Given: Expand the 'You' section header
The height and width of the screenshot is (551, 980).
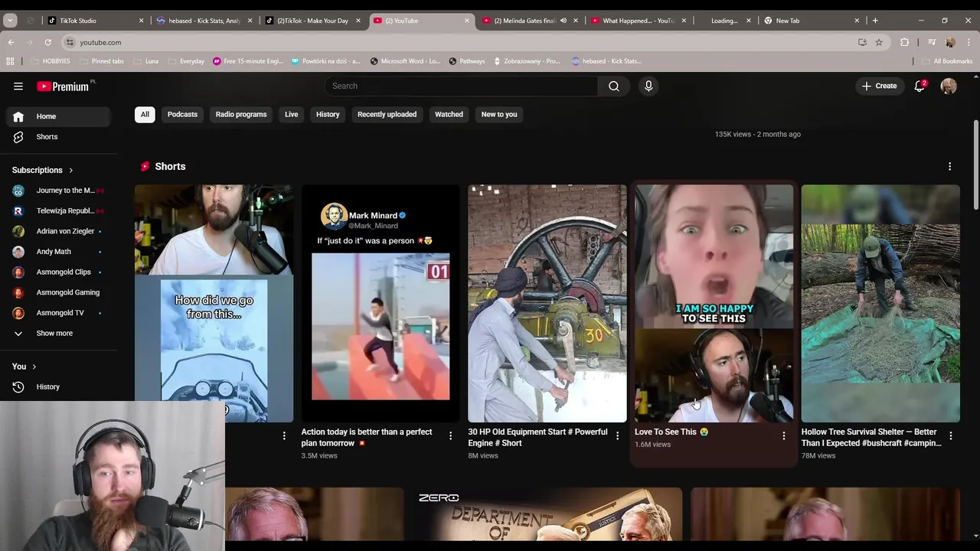Looking at the screenshot, I should [x=24, y=367].
